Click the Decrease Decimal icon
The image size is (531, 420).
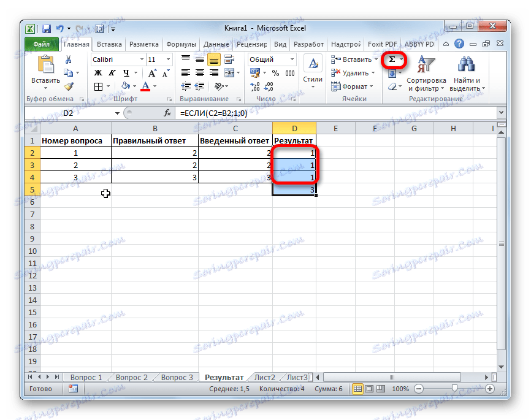[269, 86]
